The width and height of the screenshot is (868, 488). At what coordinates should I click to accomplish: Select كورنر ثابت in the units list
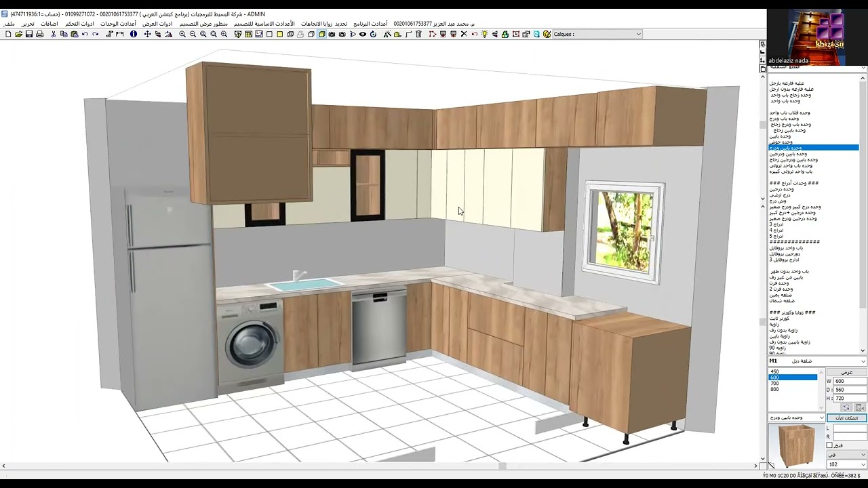pos(779,319)
